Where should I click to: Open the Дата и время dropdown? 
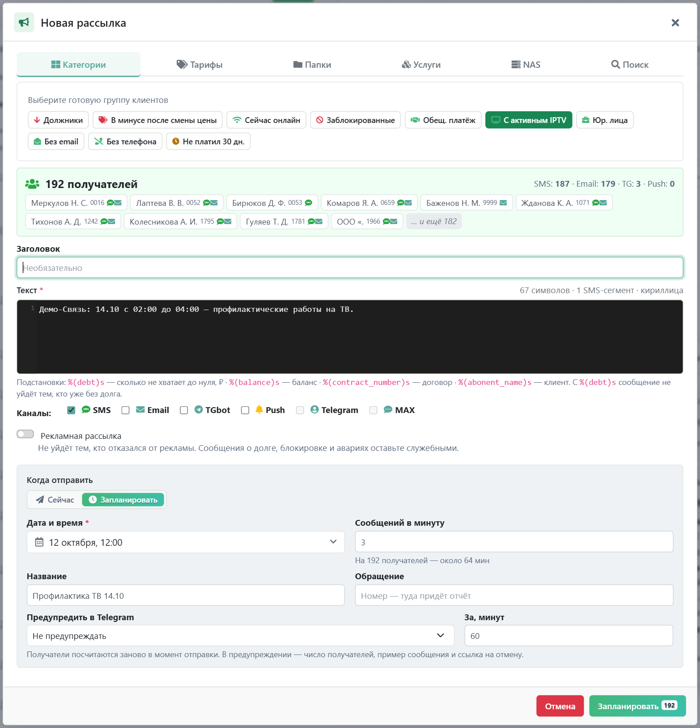coord(186,542)
